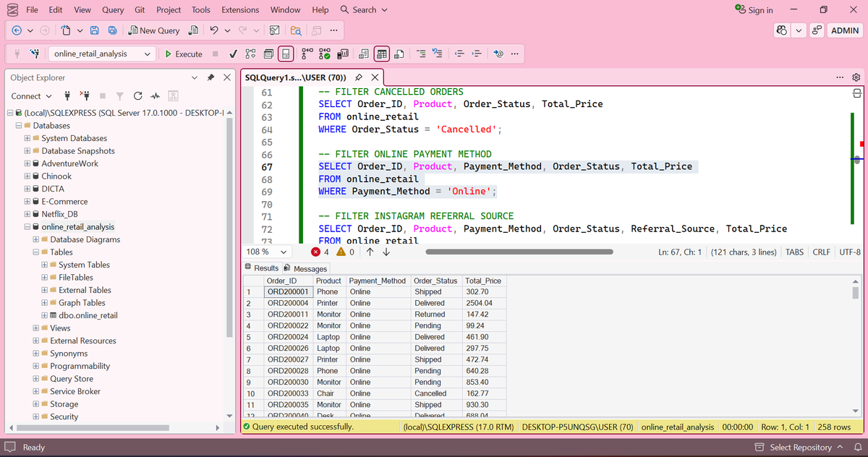Image resolution: width=868 pixels, height=457 pixels.
Task: Open the Query menu
Action: point(113,10)
